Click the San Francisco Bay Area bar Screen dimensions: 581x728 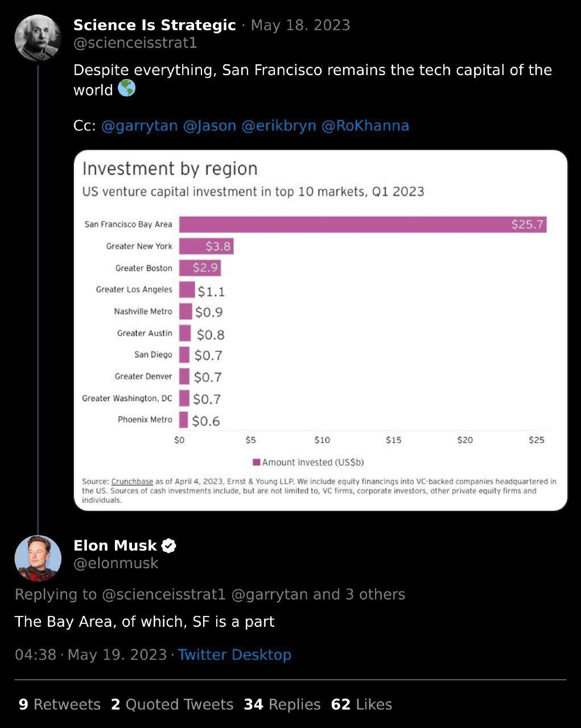tap(363, 225)
